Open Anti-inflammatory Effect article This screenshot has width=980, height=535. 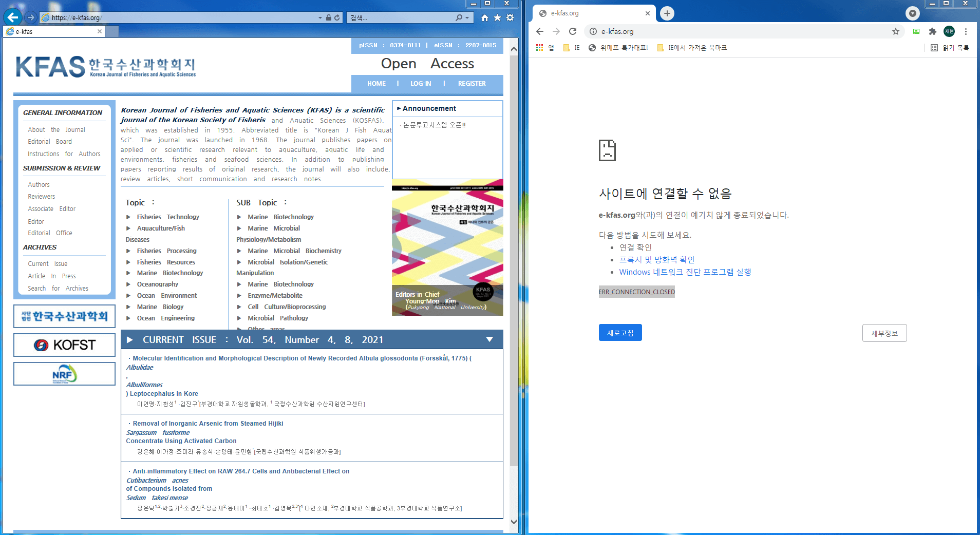[x=241, y=471]
